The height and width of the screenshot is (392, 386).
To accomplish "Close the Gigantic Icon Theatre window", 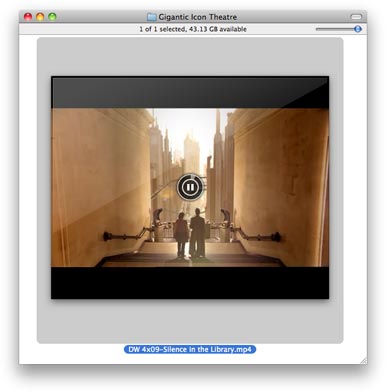I will [28, 16].
